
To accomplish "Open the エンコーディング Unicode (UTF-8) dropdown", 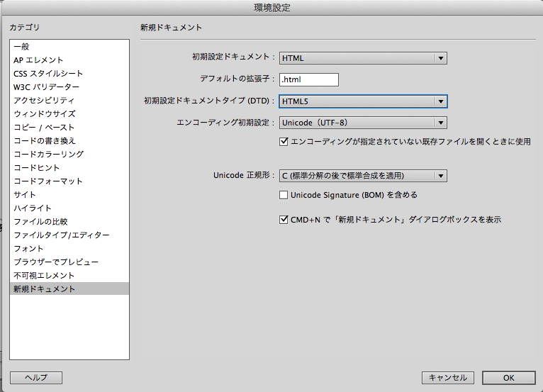I will point(363,123).
